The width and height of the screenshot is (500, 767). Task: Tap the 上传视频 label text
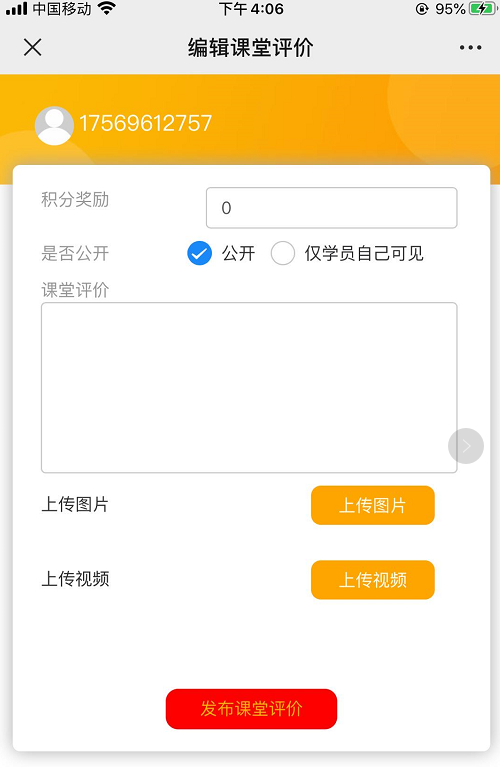pyautogui.click(x=75, y=579)
